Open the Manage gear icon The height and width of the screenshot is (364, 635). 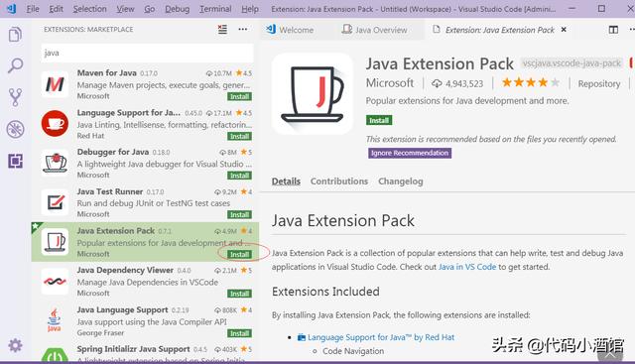click(x=15, y=345)
